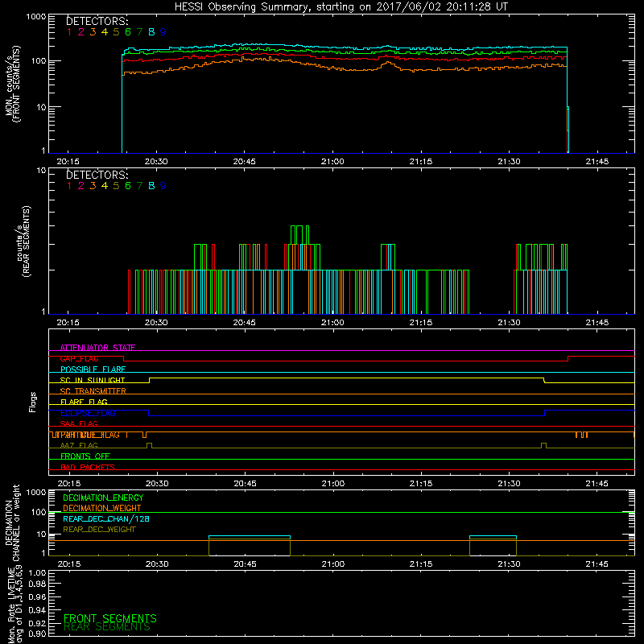Click the REAR_DEC_CHAN/128 legend label

coord(106,518)
